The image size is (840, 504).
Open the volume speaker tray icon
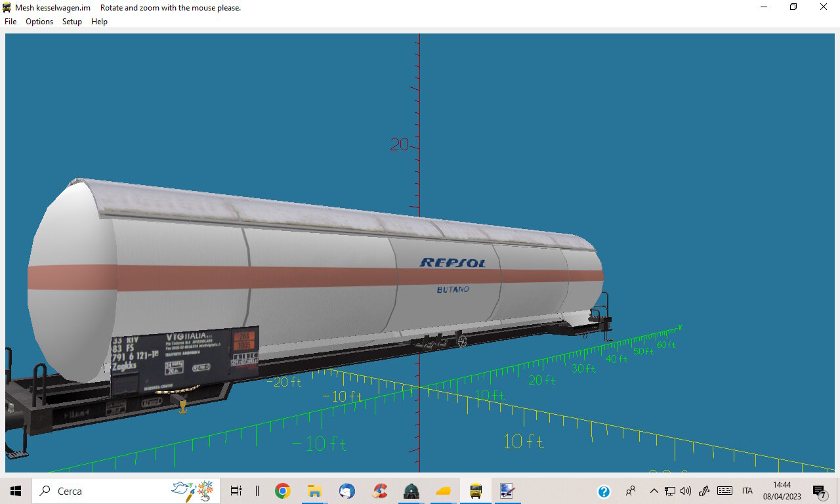coord(686,491)
